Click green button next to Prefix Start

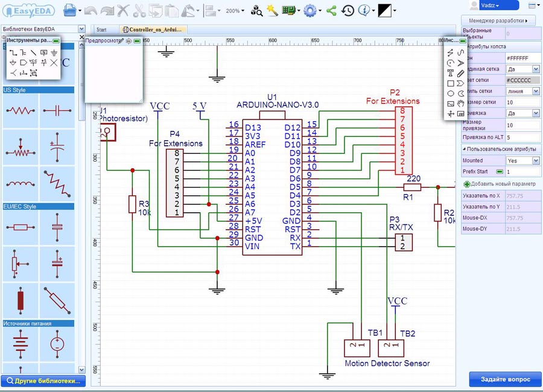click(x=500, y=171)
